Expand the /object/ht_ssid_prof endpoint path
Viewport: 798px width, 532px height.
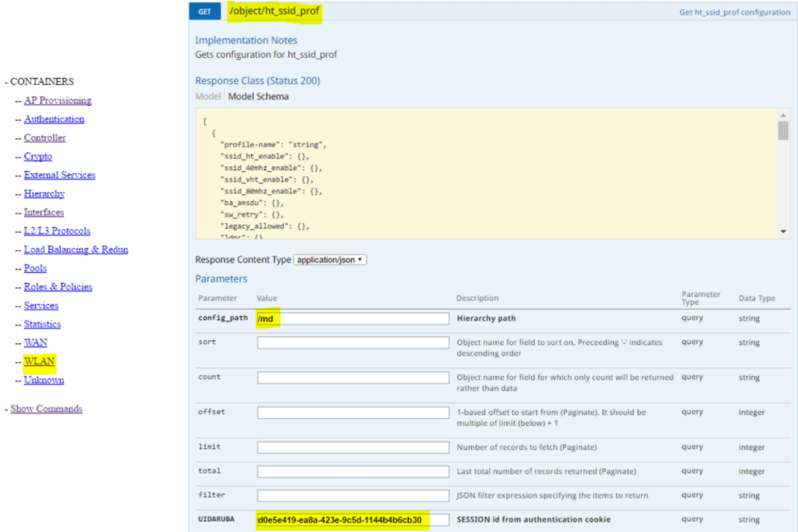[x=273, y=12]
